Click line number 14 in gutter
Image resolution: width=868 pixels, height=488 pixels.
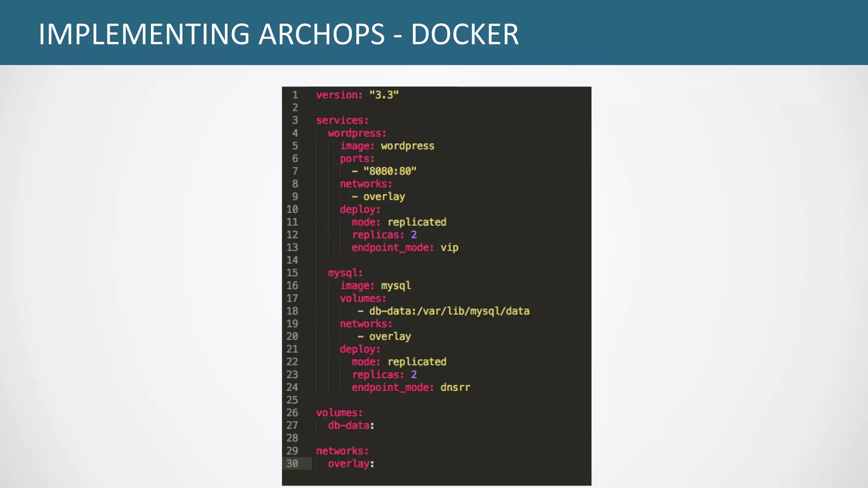pos(292,260)
